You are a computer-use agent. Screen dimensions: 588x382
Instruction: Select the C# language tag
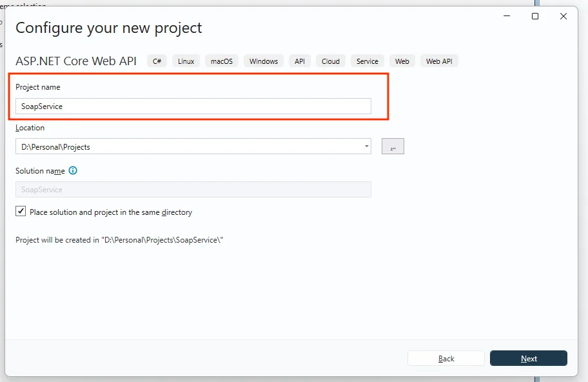click(x=157, y=61)
